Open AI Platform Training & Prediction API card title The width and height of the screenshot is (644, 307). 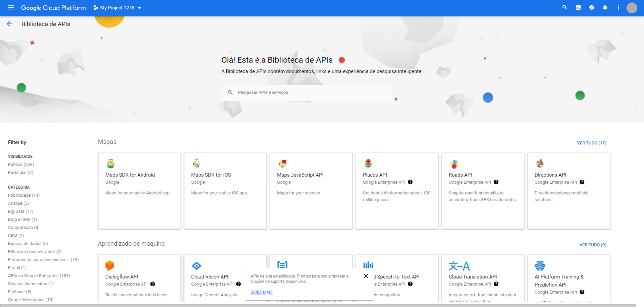[559, 281]
